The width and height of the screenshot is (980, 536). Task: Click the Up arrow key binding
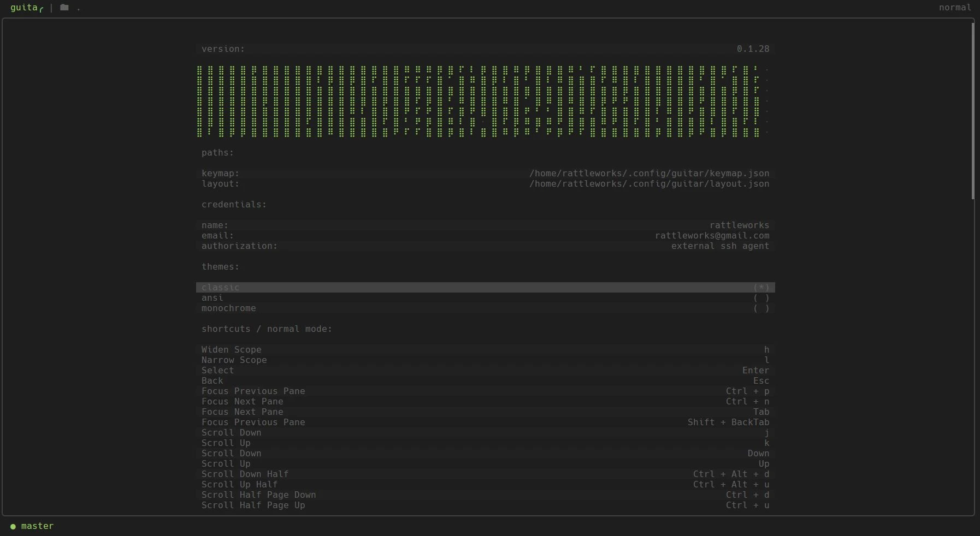(764, 464)
